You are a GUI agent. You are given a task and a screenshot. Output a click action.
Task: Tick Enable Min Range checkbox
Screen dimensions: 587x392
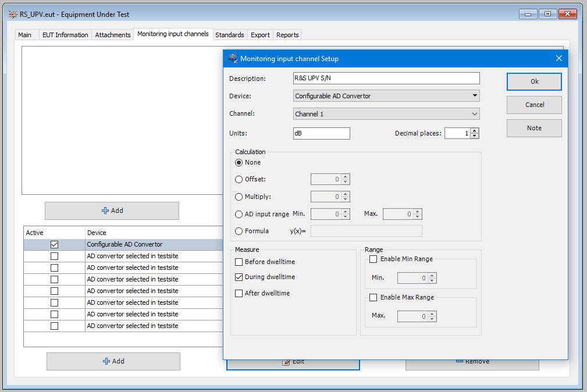pyautogui.click(x=373, y=259)
